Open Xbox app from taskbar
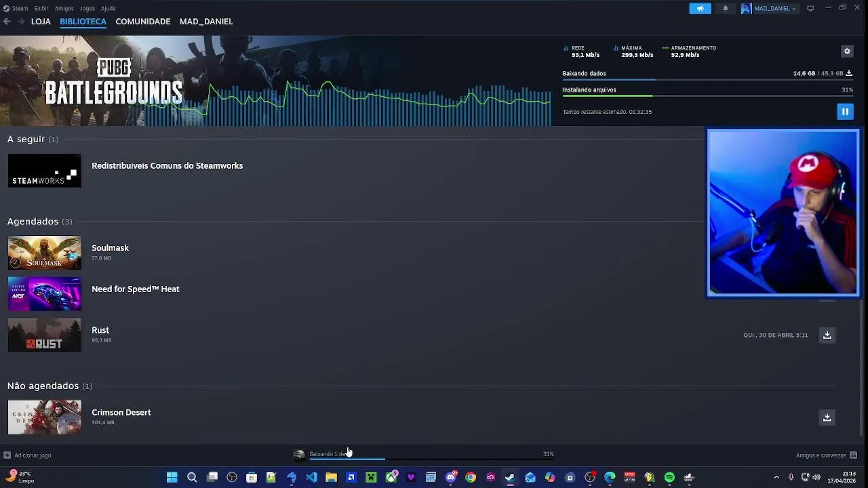This screenshot has width=868, height=488. 391,477
